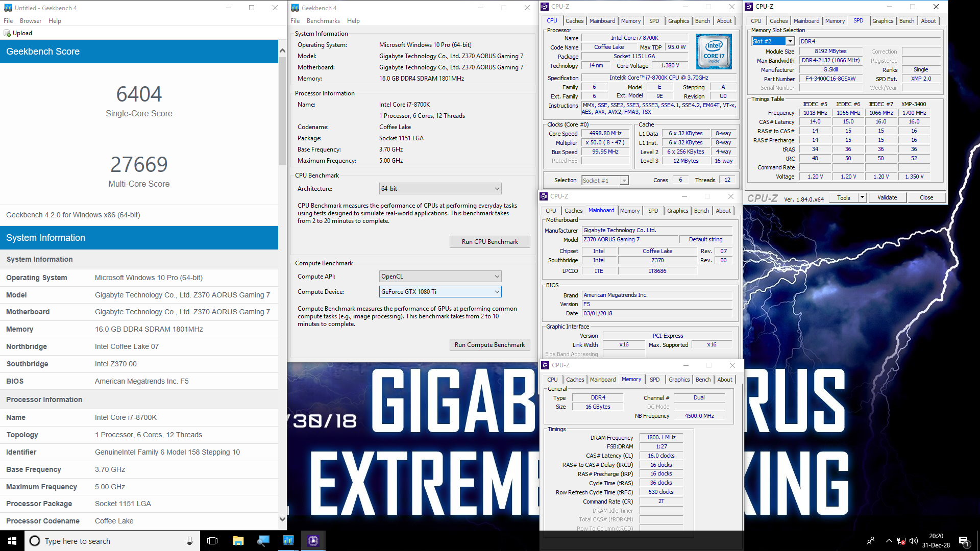This screenshot has width=980, height=551.
Task: Click the Geekbench results scrollbar thumb
Action: click(282, 111)
